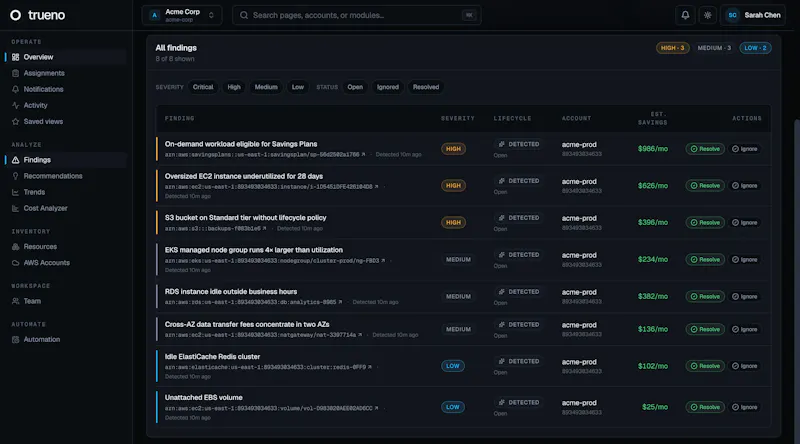Open the RDS instance idle finding title
800x444 pixels.
pyautogui.click(x=231, y=292)
